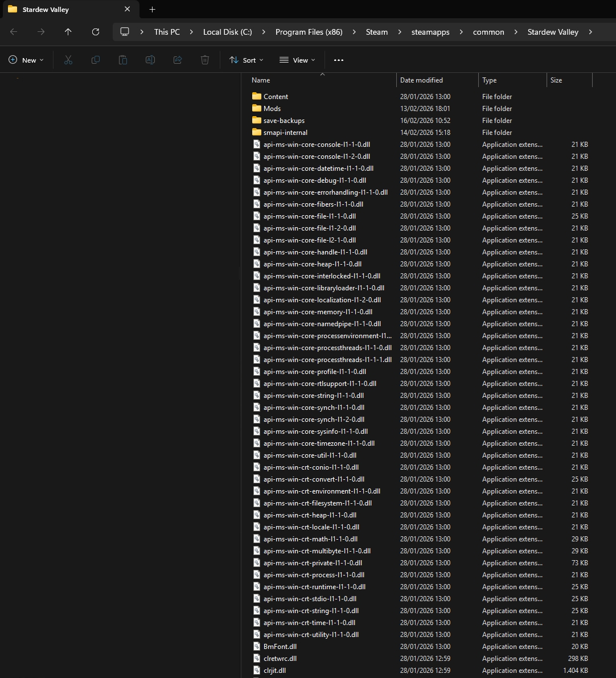Expand chevron after Steam in address bar
Screen dimensions: 616x678
click(400, 32)
